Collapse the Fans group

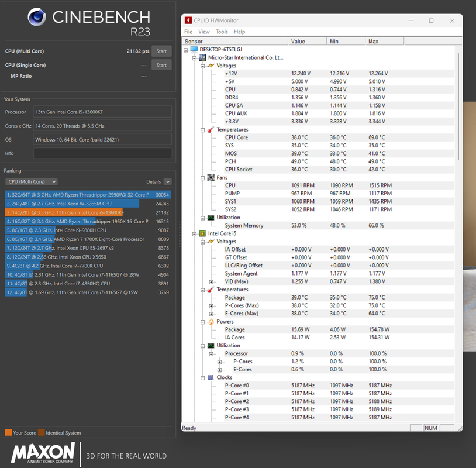click(x=203, y=178)
